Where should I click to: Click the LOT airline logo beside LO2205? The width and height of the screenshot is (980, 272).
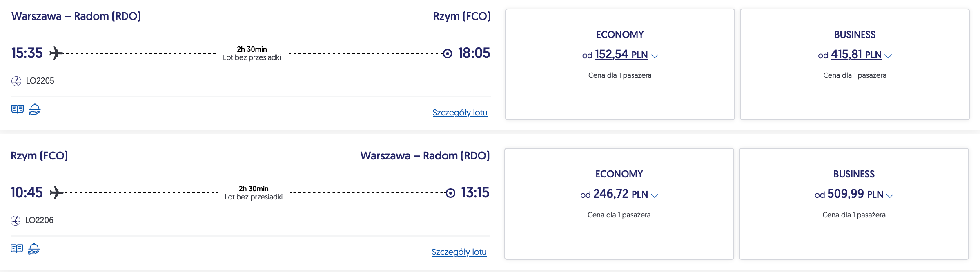[16, 81]
